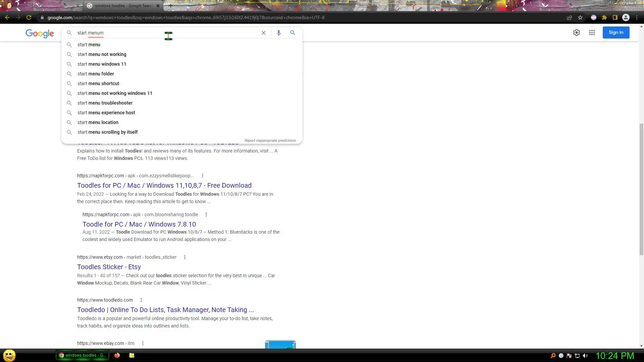Open Chrome extensions puzzle icon

[604, 18]
